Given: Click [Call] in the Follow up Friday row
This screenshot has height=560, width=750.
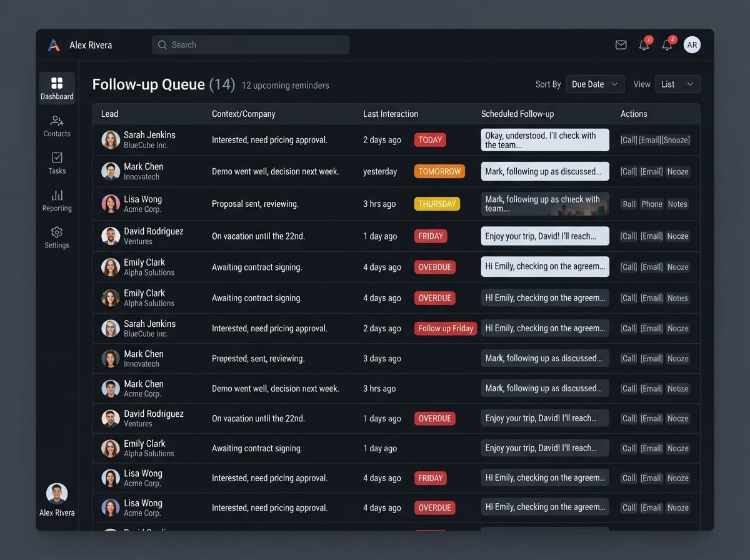Looking at the screenshot, I should [x=629, y=328].
